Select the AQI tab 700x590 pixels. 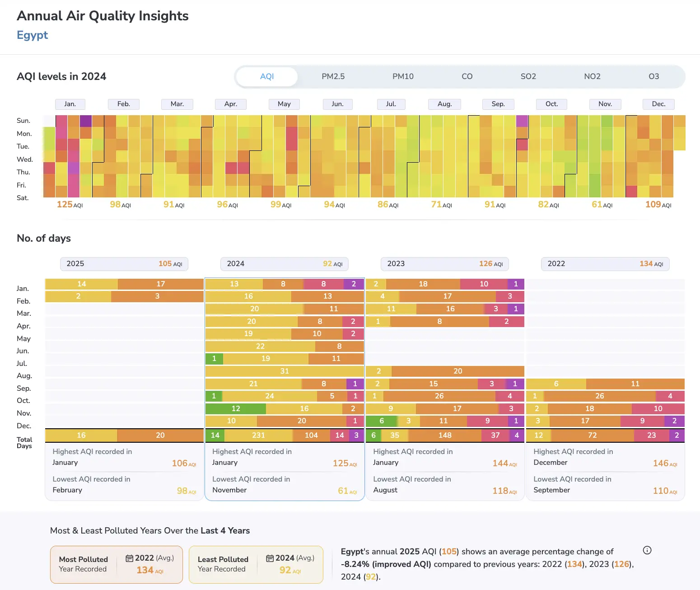pyautogui.click(x=267, y=76)
